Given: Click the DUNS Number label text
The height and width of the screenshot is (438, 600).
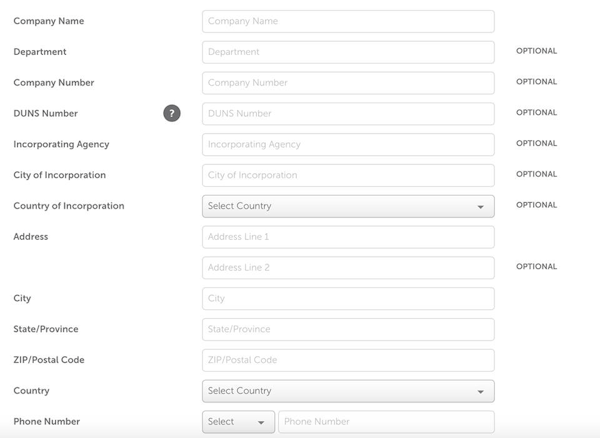Looking at the screenshot, I should [45, 114].
